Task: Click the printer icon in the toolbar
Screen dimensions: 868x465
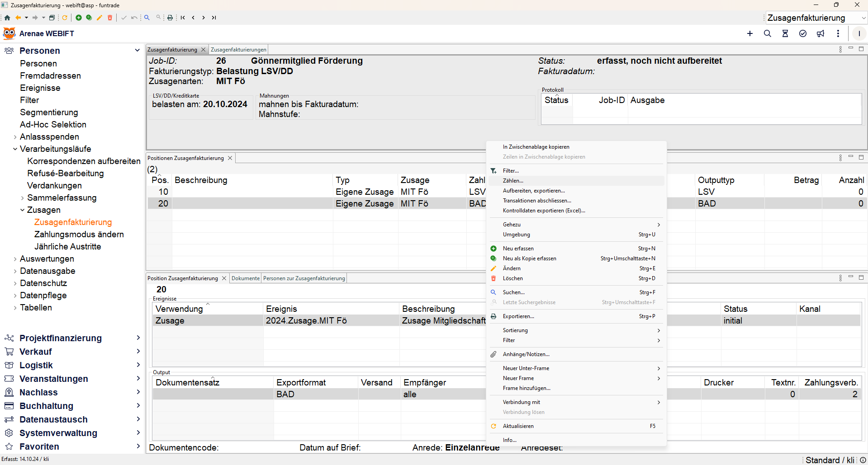Action: pos(170,18)
